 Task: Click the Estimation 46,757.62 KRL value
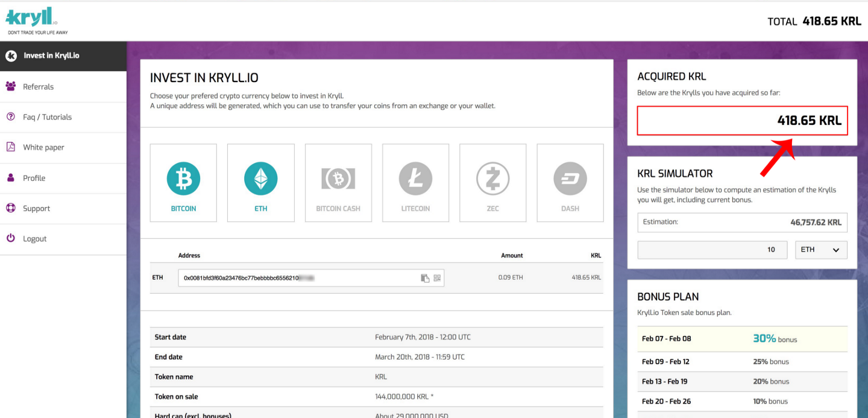click(x=816, y=222)
